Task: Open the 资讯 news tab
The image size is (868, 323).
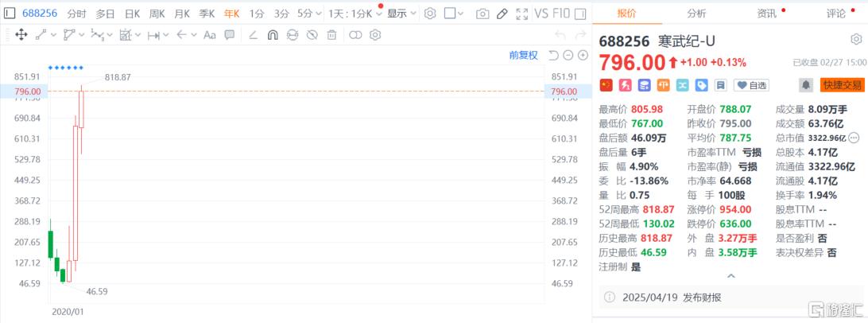Action: (x=767, y=14)
